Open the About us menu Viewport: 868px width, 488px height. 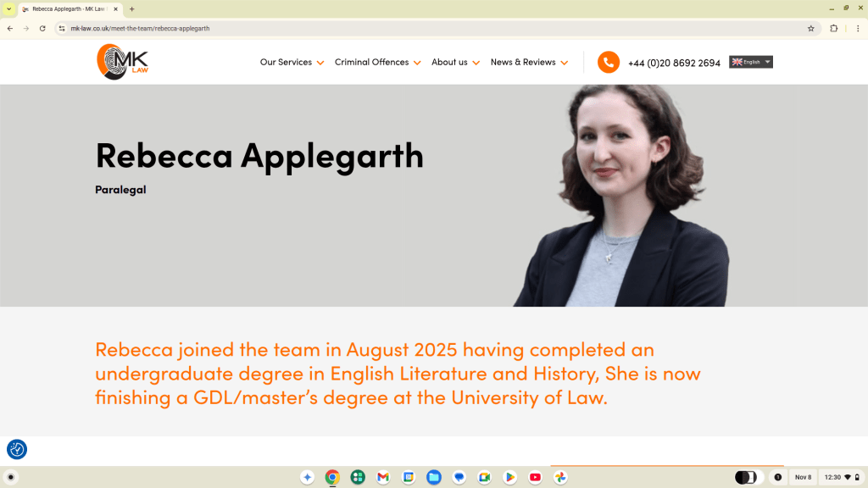coord(455,63)
